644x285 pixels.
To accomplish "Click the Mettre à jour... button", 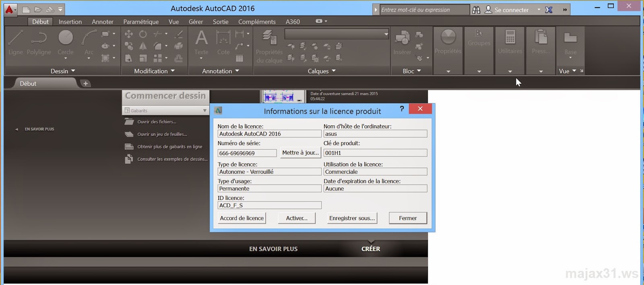I will [300, 152].
